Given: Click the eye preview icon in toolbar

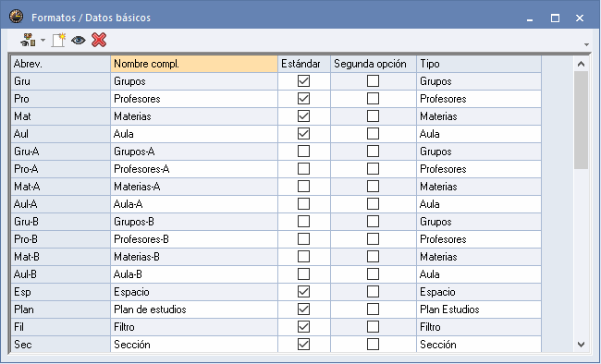Looking at the screenshot, I should tap(79, 40).
